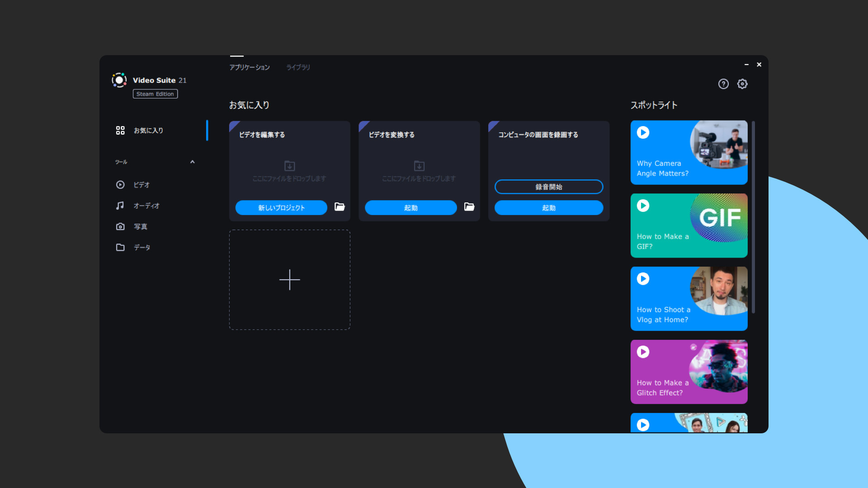Add favorite via the plus tile
The height and width of the screenshot is (488, 868).
point(290,280)
